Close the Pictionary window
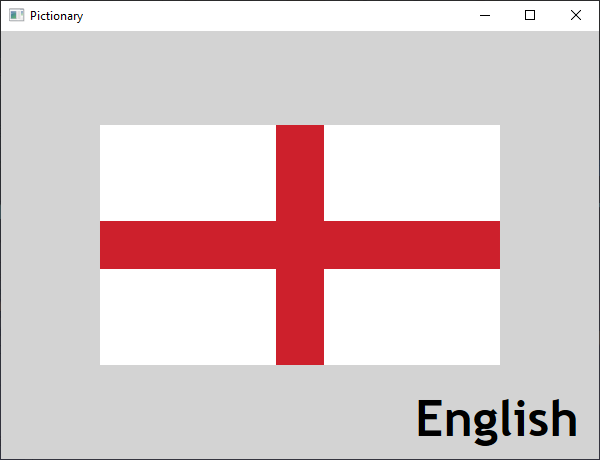This screenshot has width=600, height=460. click(x=576, y=15)
